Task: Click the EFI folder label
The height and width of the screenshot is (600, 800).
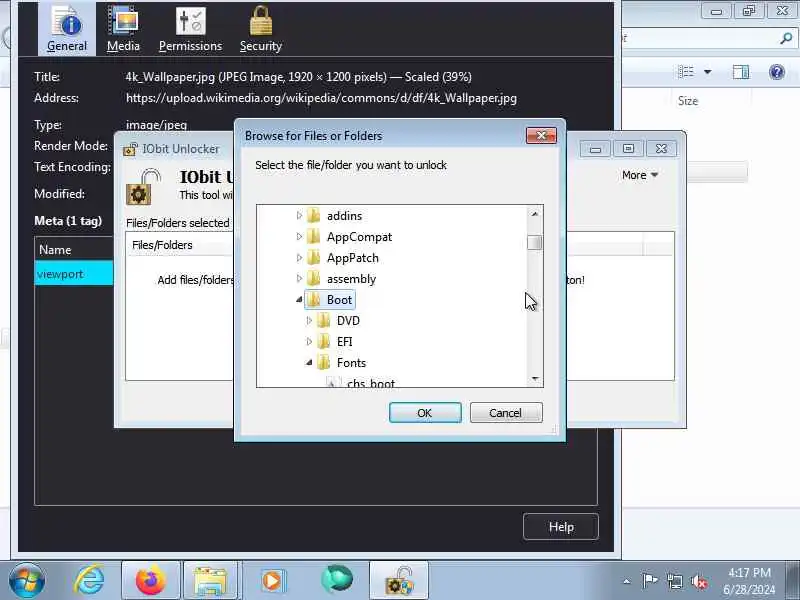Action: [345, 341]
